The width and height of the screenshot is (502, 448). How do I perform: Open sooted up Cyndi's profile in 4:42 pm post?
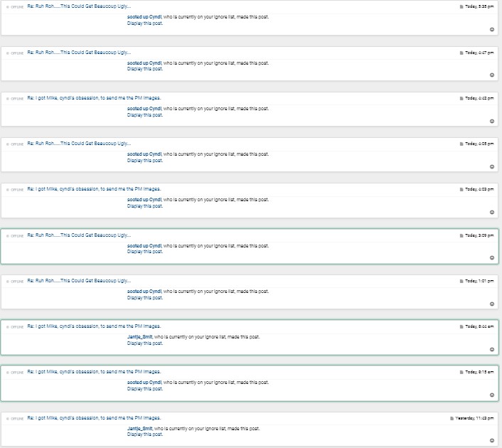pos(144,109)
